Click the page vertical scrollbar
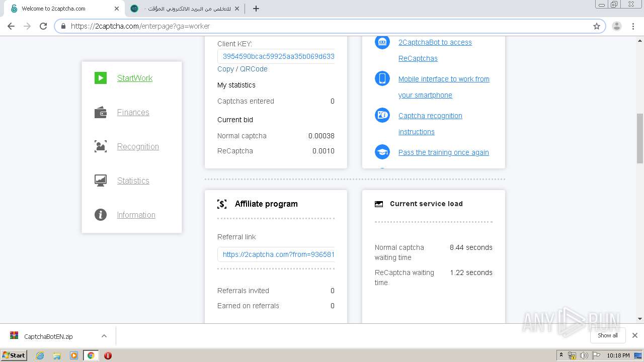Image resolution: width=644 pixels, height=362 pixels. click(x=640, y=139)
